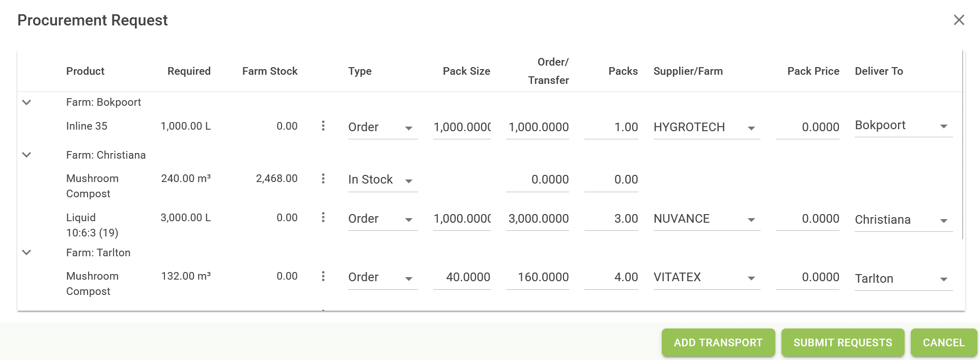This screenshot has width=980, height=360.
Task: Open the more options menu for Inline 35
Action: [x=323, y=126]
